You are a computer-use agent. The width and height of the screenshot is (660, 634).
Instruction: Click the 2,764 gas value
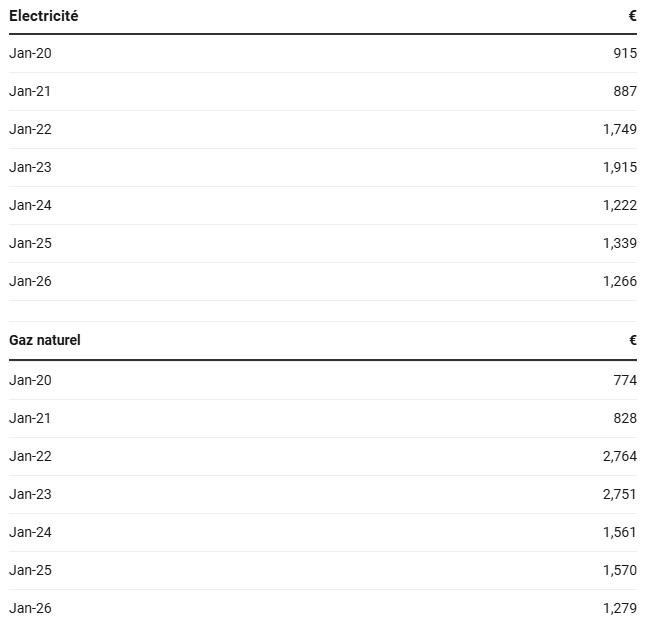coord(620,456)
